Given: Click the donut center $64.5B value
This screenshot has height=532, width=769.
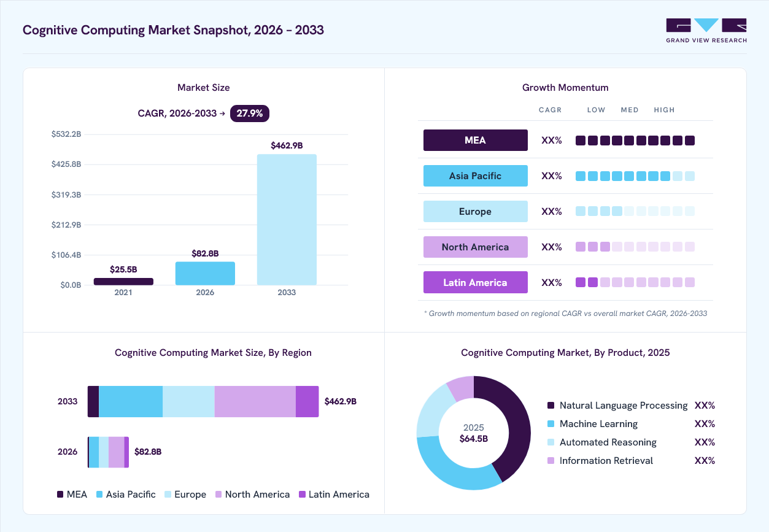Looking at the screenshot, I should [474, 439].
